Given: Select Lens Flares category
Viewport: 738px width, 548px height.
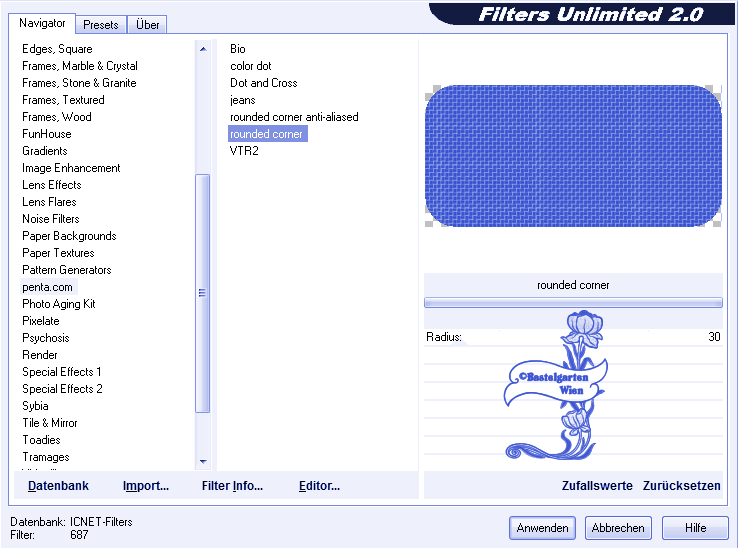Looking at the screenshot, I should click(49, 201).
